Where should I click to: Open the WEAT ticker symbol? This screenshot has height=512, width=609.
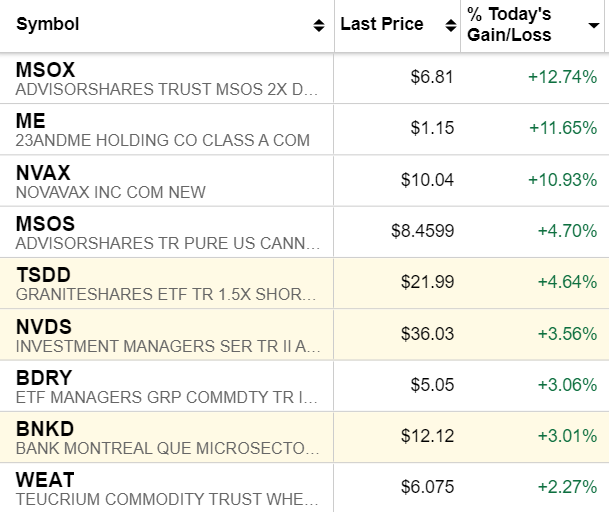pyautogui.click(x=45, y=480)
